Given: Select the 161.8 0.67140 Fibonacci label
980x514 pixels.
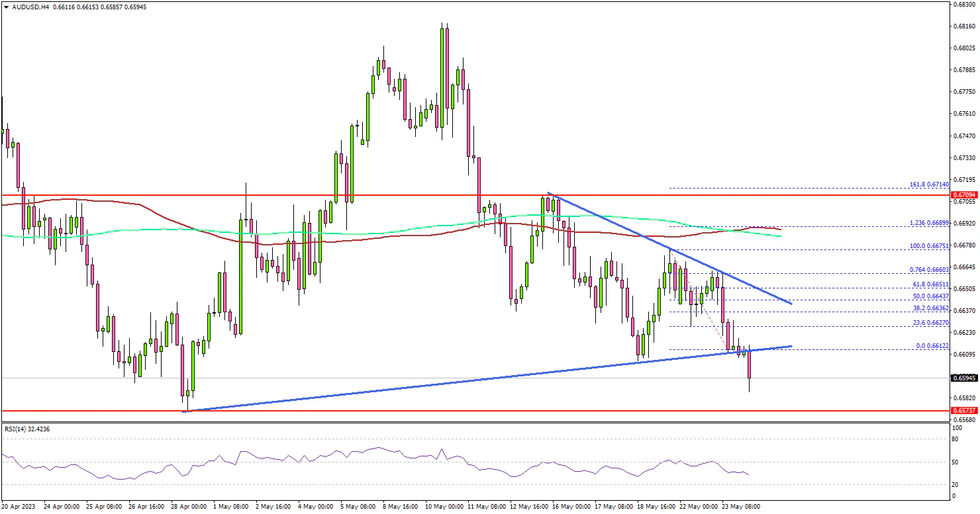Looking at the screenshot, I should [930, 185].
